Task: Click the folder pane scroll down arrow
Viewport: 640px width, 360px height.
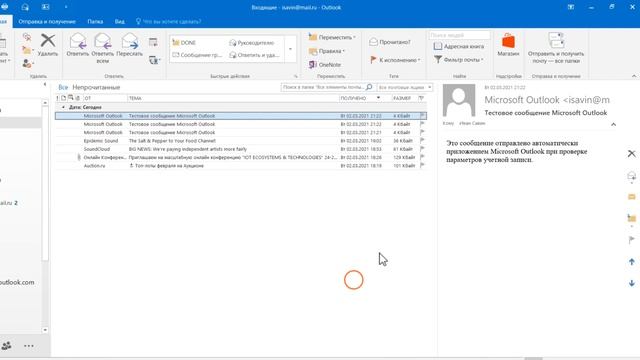Action: pos(45,330)
